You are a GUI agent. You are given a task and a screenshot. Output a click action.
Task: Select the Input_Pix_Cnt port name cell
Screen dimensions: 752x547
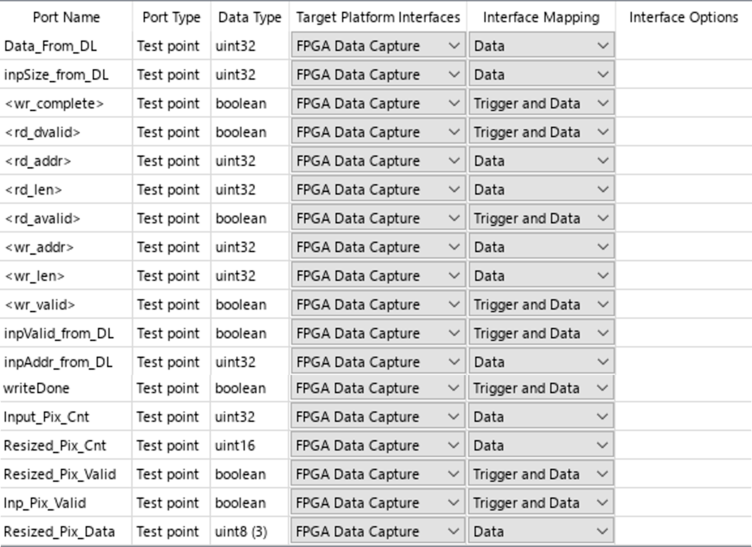point(46,417)
